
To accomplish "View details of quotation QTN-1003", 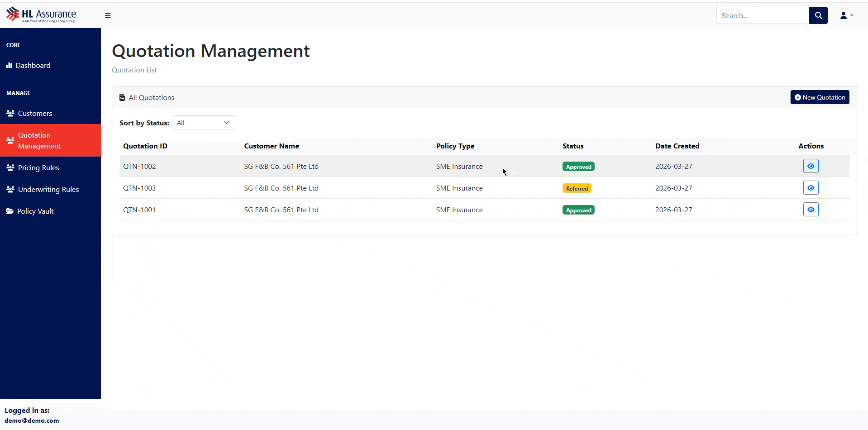I will pos(811,188).
